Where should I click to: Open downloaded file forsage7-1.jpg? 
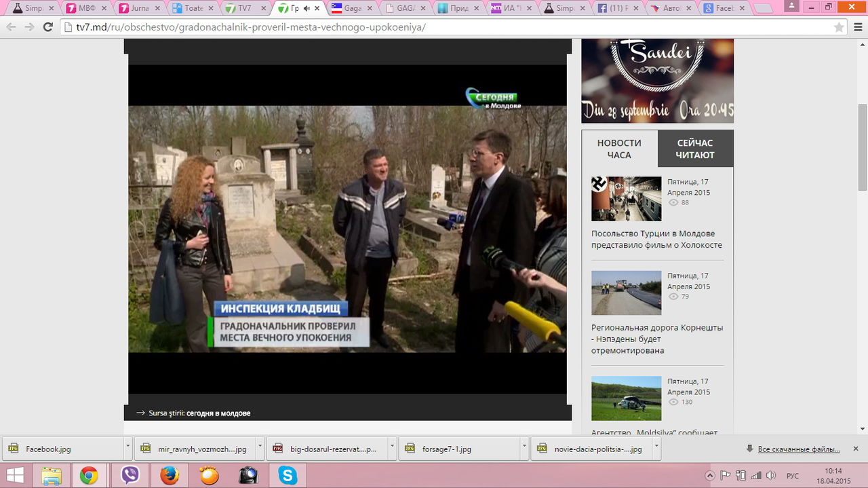coord(459,449)
